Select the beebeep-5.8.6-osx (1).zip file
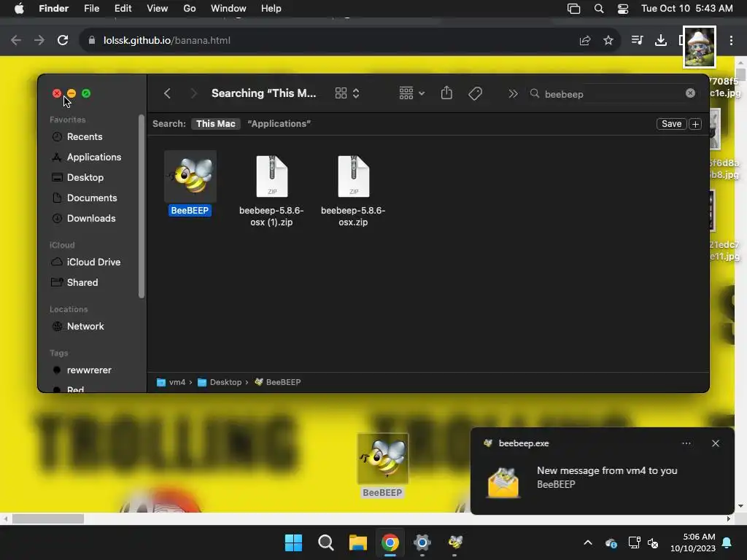Screen dimensions: 747x560 pyautogui.click(x=271, y=190)
